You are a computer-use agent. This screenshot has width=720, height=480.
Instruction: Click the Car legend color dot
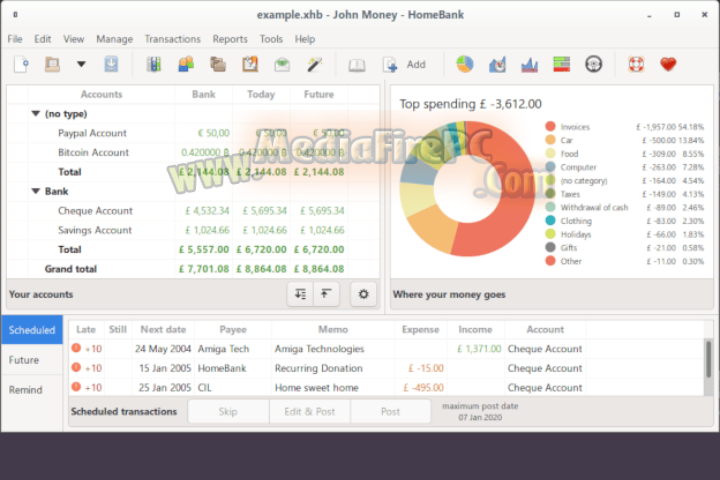point(550,140)
